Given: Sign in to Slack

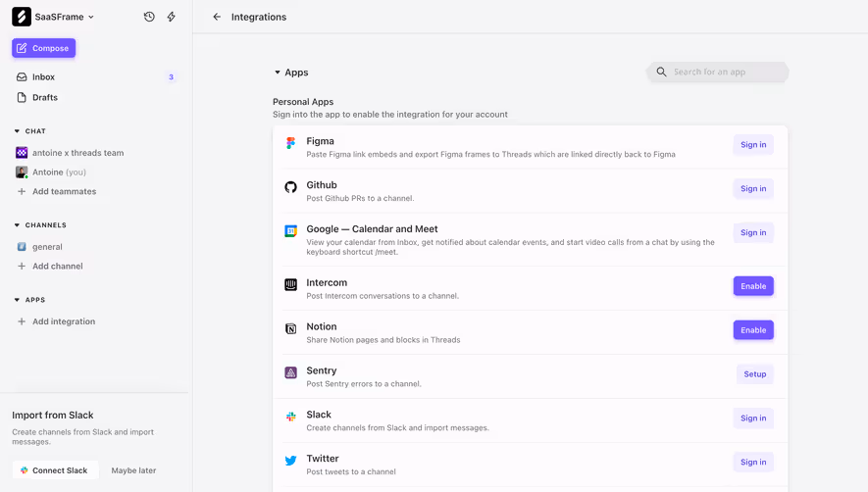Looking at the screenshot, I should coord(753,418).
